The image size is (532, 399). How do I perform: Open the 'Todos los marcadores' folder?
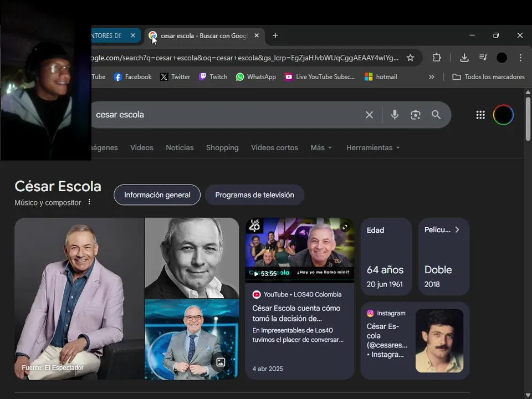pos(489,77)
